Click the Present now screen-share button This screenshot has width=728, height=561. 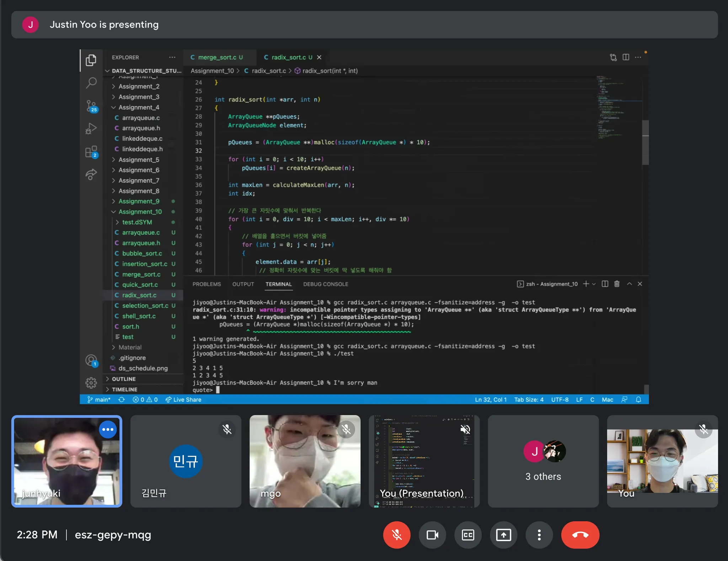(x=503, y=535)
